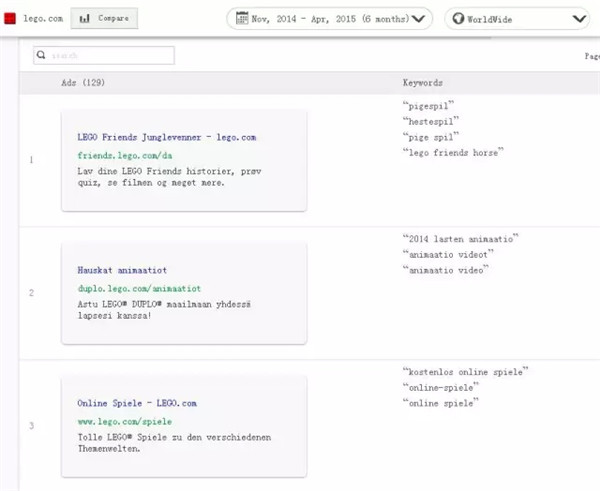Click the "animaatio videot" keyword
The image size is (600, 491).
click(x=448, y=254)
